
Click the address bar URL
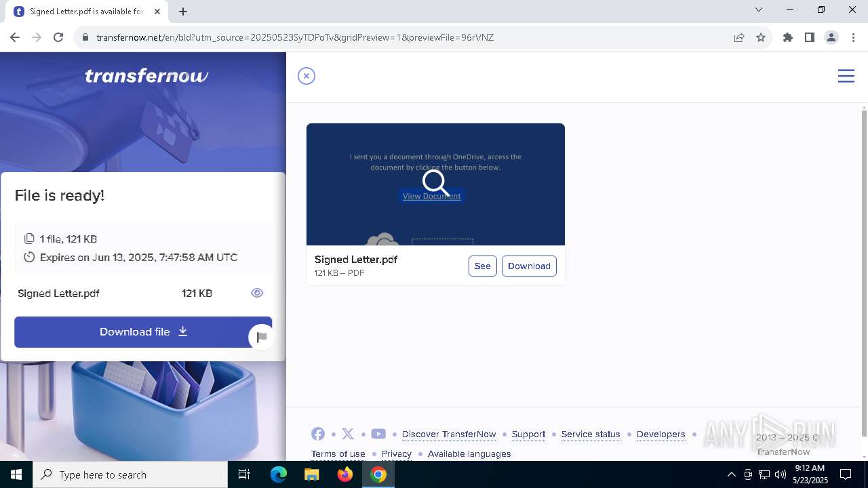click(295, 37)
